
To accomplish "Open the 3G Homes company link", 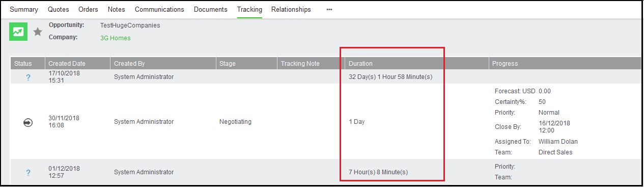I will [x=116, y=38].
